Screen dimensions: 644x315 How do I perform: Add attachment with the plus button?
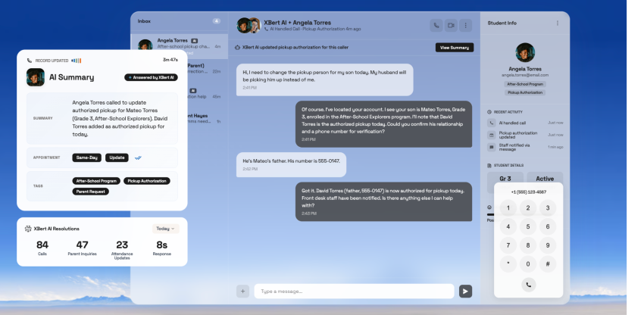tap(242, 292)
